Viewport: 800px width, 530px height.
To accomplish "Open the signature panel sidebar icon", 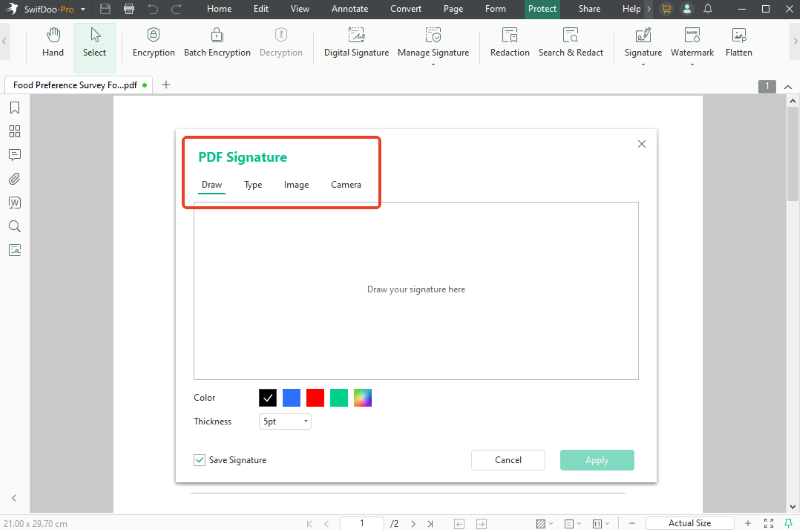I will [x=15, y=250].
